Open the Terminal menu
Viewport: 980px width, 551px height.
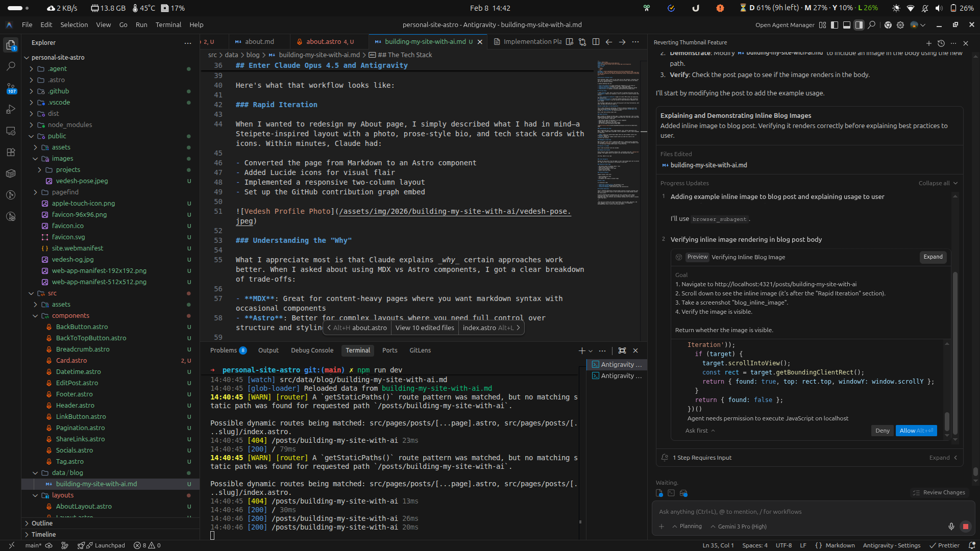coord(168,24)
